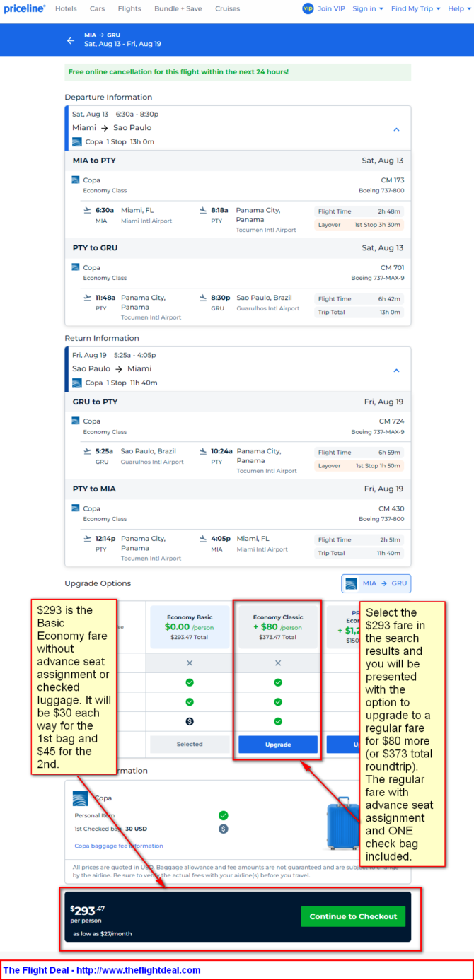The image size is (474, 980).
Task: Click landing icon beside 10:24a Panama City
Action: [x=203, y=451]
